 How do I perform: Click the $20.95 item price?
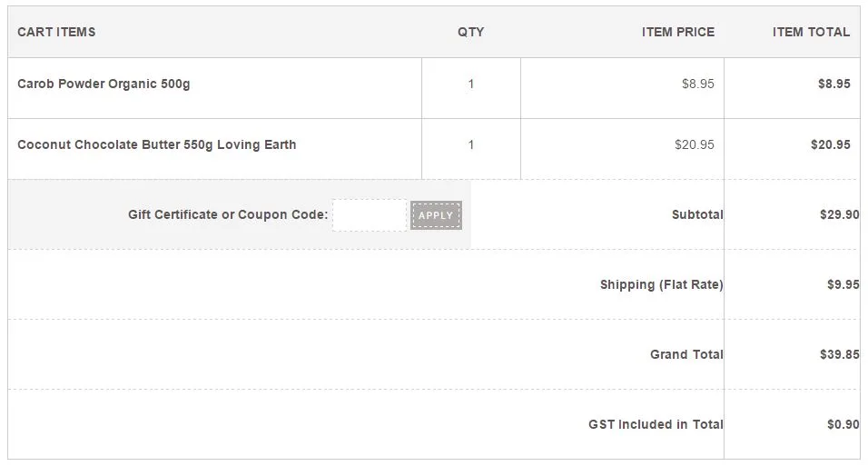[x=694, y=145]
